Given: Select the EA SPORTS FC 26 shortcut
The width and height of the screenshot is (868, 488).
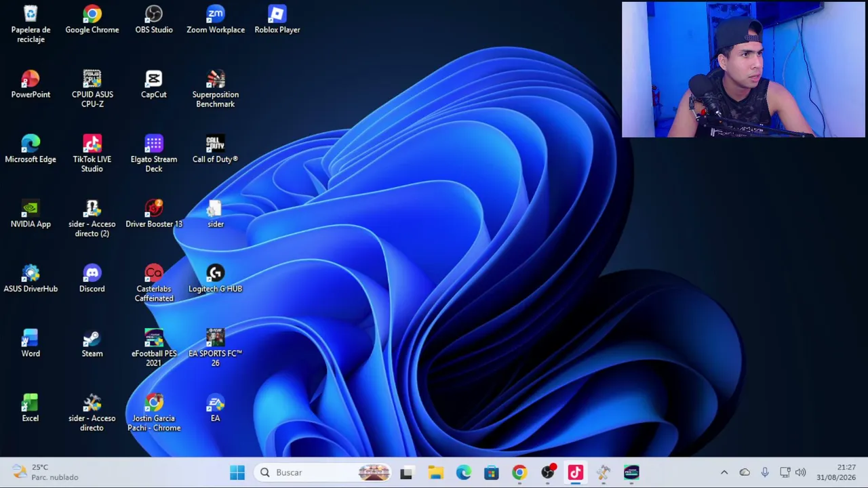Looking at the screenshot, I should coord(216,348).
